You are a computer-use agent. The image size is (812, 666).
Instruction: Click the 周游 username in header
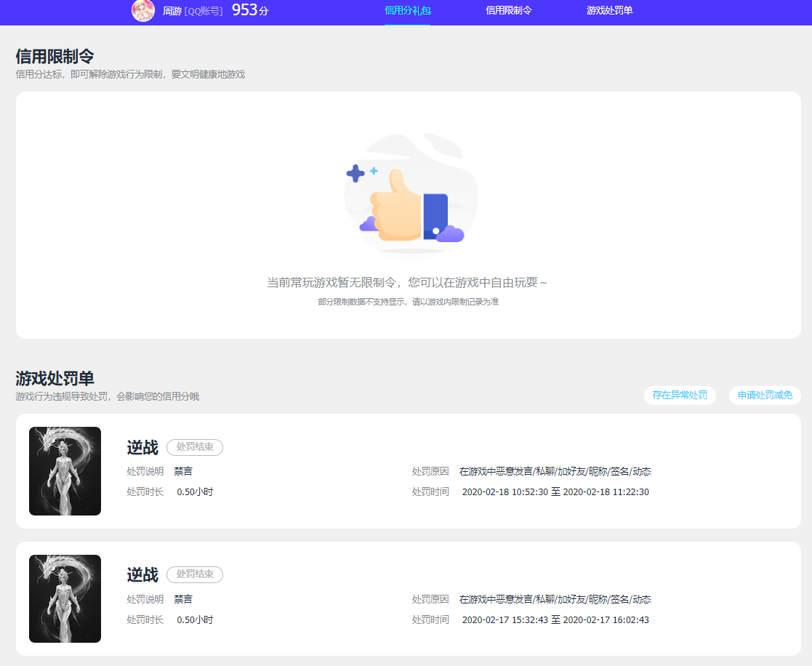[172, 11]
